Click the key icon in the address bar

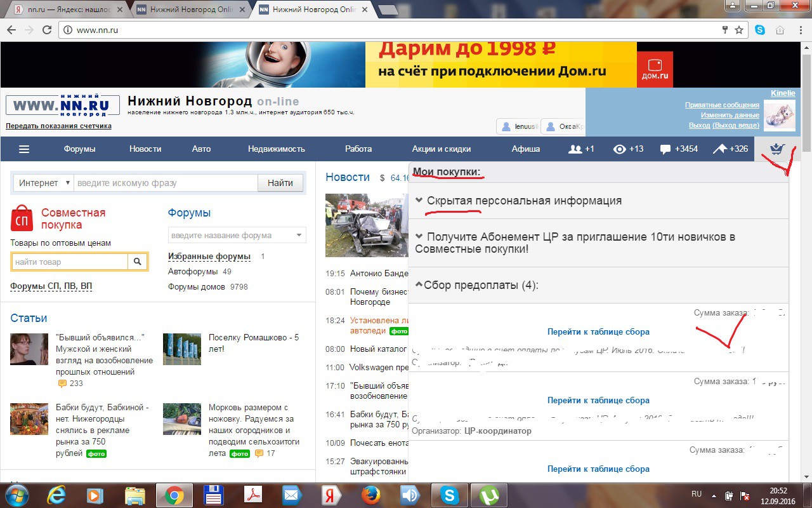click(725, 30)
